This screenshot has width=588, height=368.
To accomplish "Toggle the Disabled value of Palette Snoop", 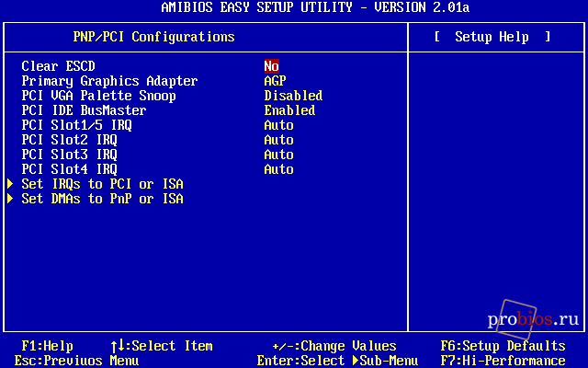I will (293, 96).
